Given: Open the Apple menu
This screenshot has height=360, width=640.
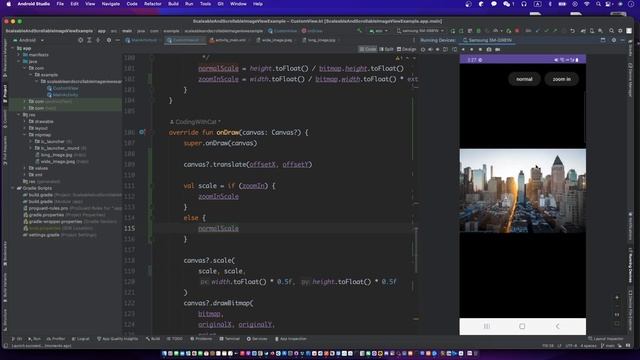Looking at the screenshot, I should pos(9,4).
